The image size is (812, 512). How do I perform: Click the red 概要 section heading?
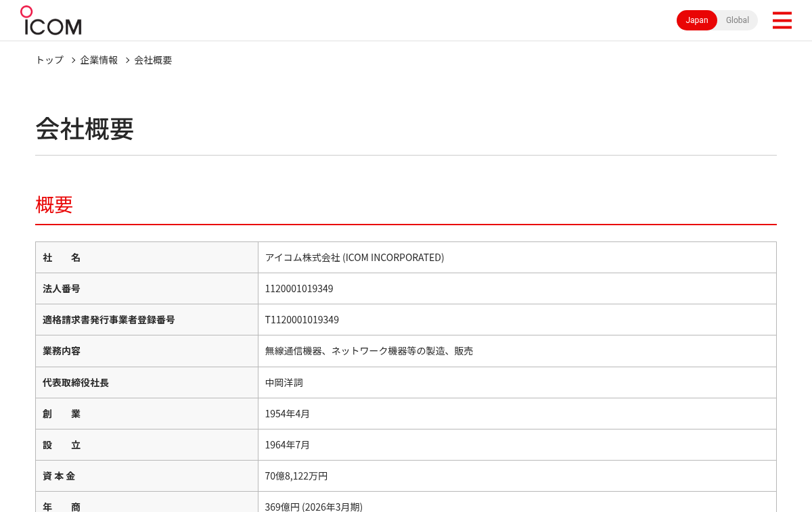[54, 204]
